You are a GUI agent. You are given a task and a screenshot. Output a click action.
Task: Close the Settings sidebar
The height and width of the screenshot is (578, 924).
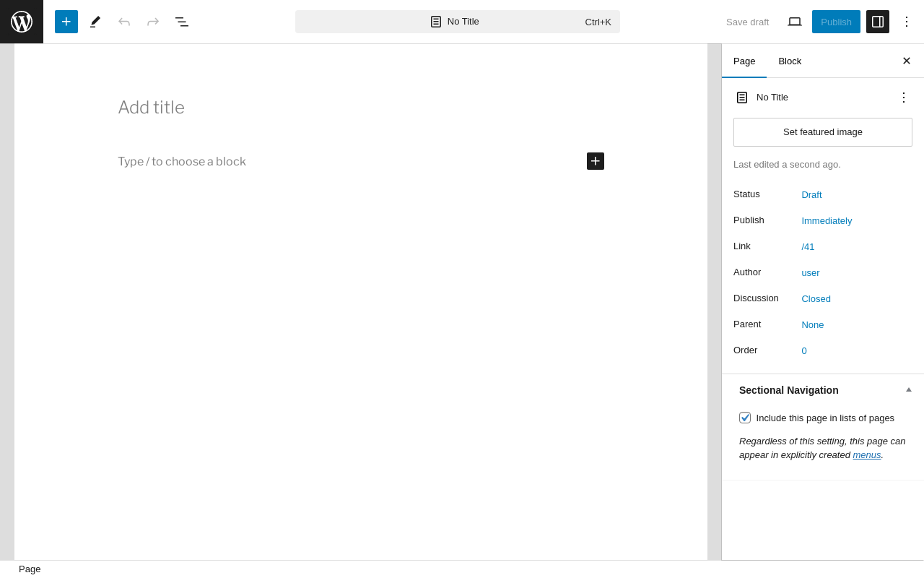click(x=907, y=61)
